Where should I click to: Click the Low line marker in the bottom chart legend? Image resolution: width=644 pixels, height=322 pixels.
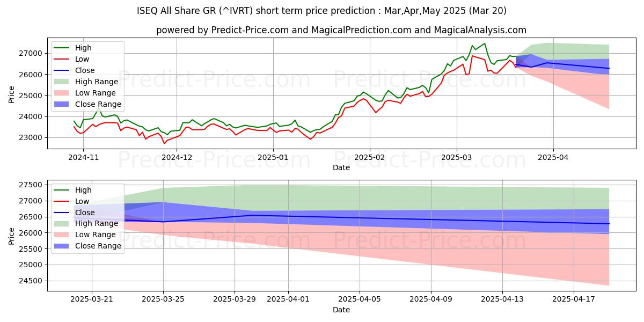(x=62, y=201)
